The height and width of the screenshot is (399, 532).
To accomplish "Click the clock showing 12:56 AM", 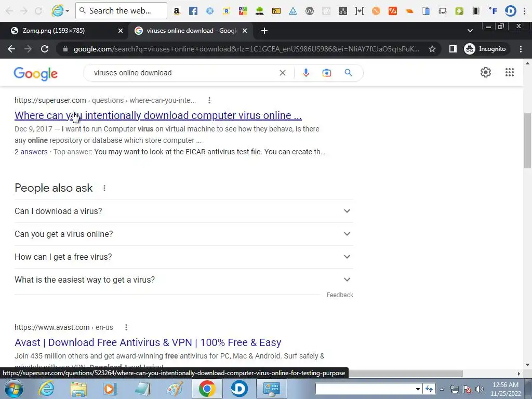I will 505,389.
